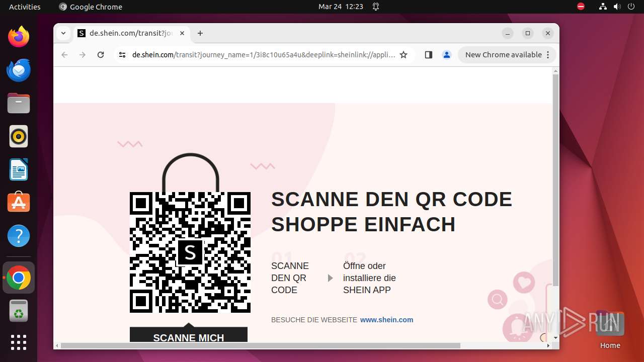
Task: Click the vertical page scrollbar
Action: point(555,180)
